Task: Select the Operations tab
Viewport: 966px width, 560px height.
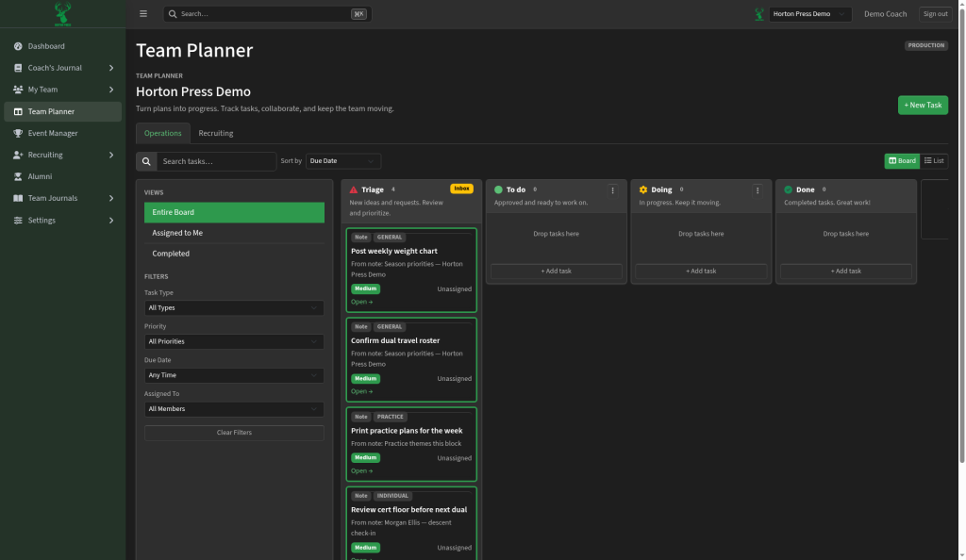Action: click(162, 133)
